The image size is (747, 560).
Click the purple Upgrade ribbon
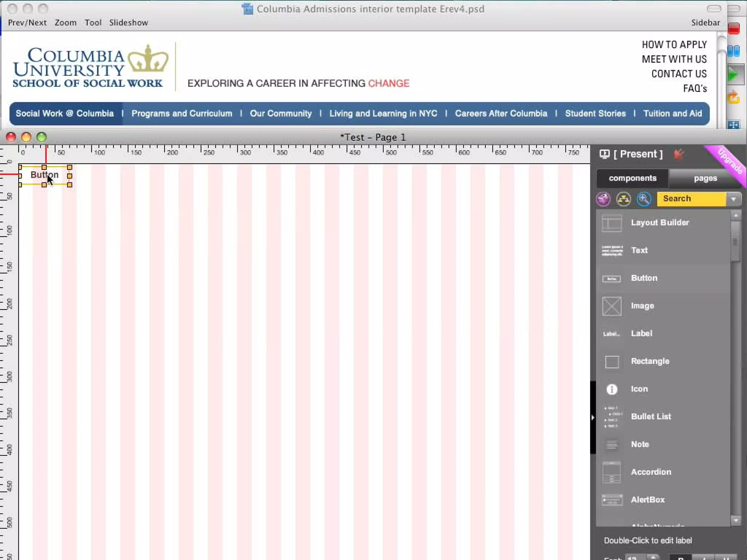(731, 162)
